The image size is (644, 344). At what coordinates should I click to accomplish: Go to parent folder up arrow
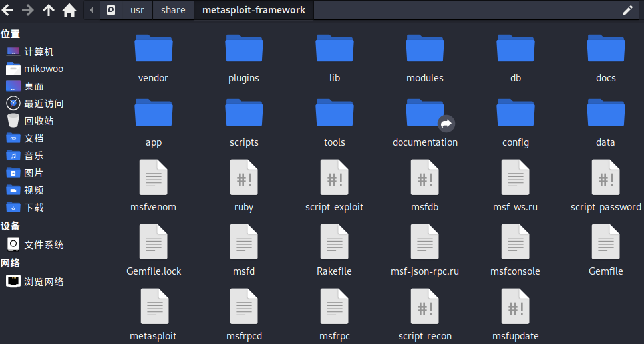point(49,10)
